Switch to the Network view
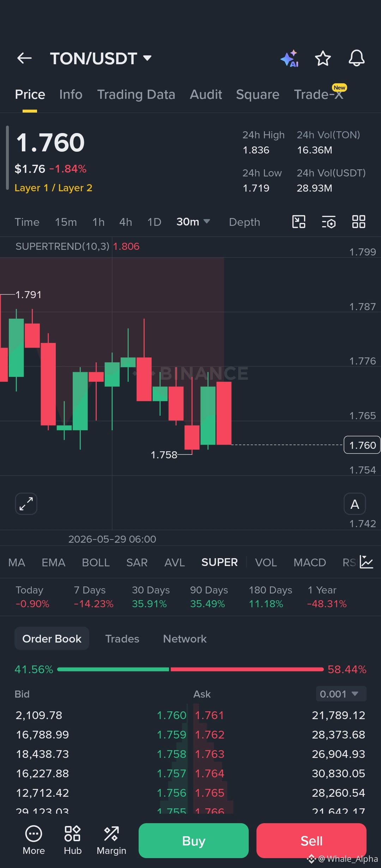 [x=185, y=639]
